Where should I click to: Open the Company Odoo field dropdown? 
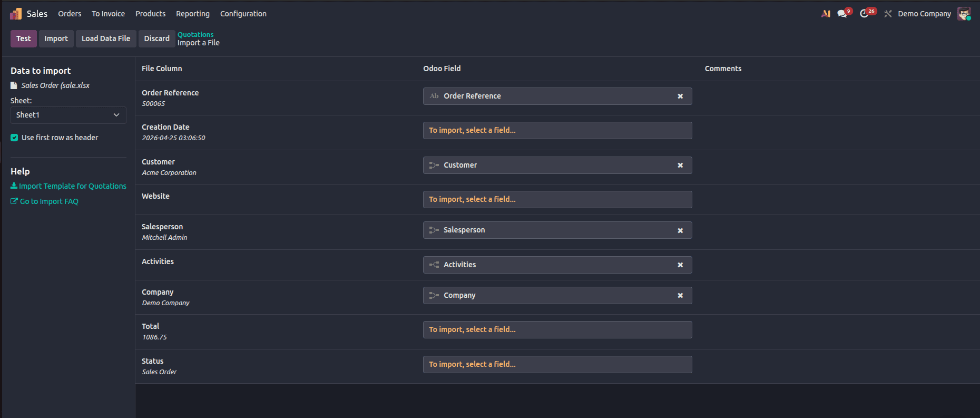pos(557,295)
